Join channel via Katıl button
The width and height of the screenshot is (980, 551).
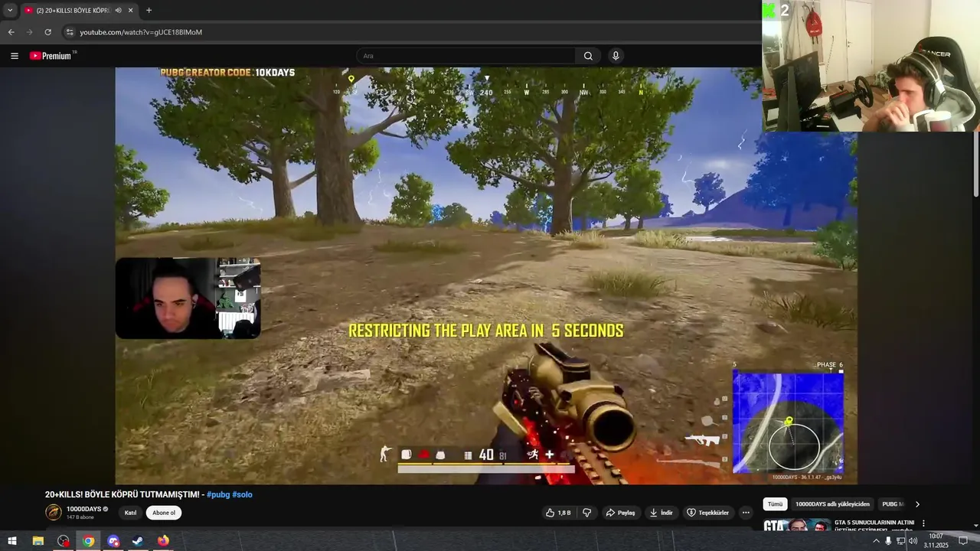pyautogui.click(x=130, y=513)
